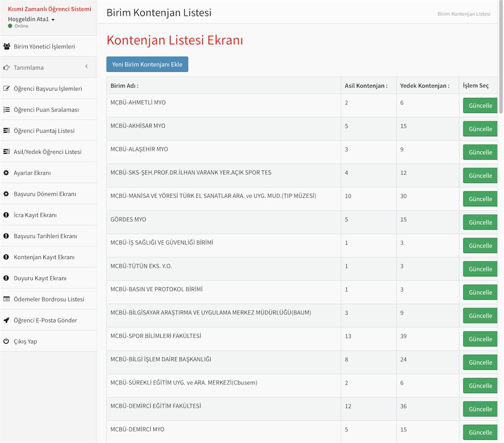Select the MCBÜ-İŞ SAĞLIĞI VE GÜVENLİĞİ BİRİMİ name
The image size is (504, 443).
(162, 243)
